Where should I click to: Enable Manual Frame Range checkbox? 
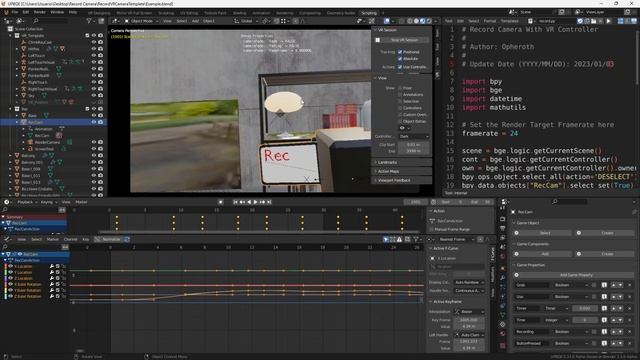pyautogui.click(x=432, y=229)
